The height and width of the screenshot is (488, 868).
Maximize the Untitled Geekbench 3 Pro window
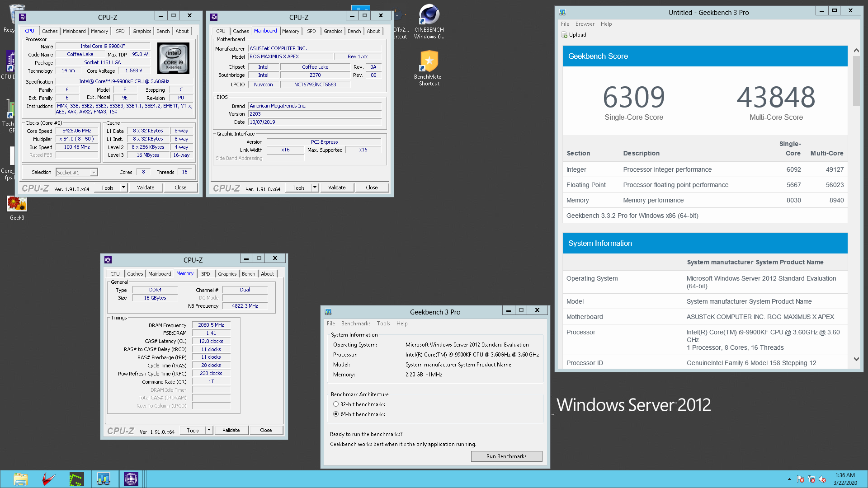835,11
